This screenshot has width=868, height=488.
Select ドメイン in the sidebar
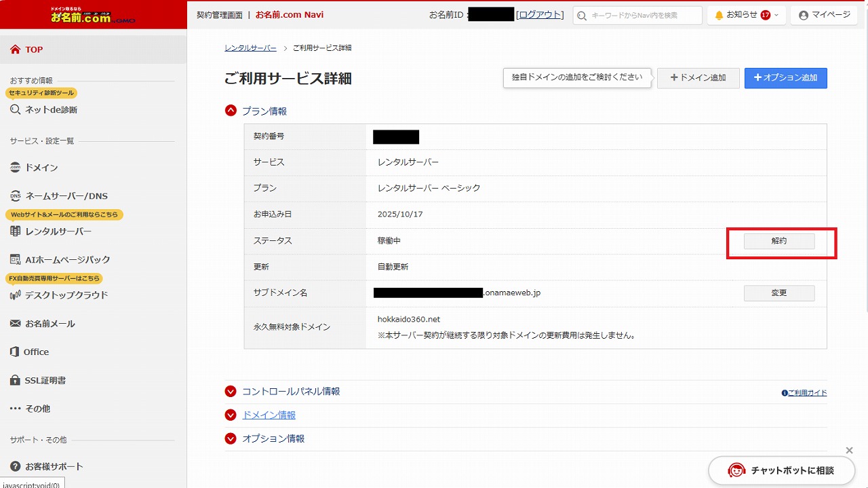coord(41,168)
